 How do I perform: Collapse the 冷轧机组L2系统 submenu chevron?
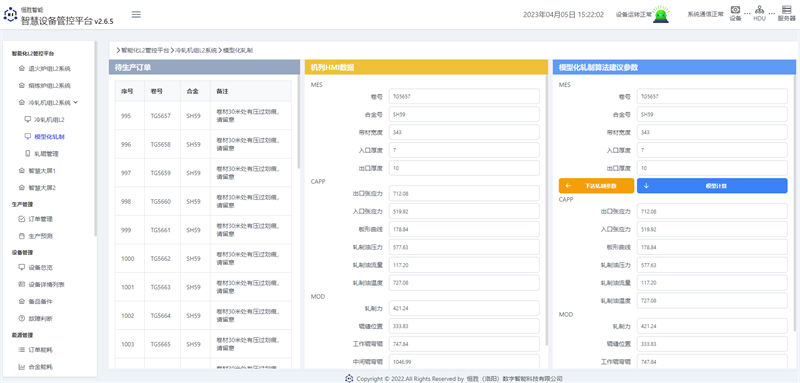tap(76, 103)
